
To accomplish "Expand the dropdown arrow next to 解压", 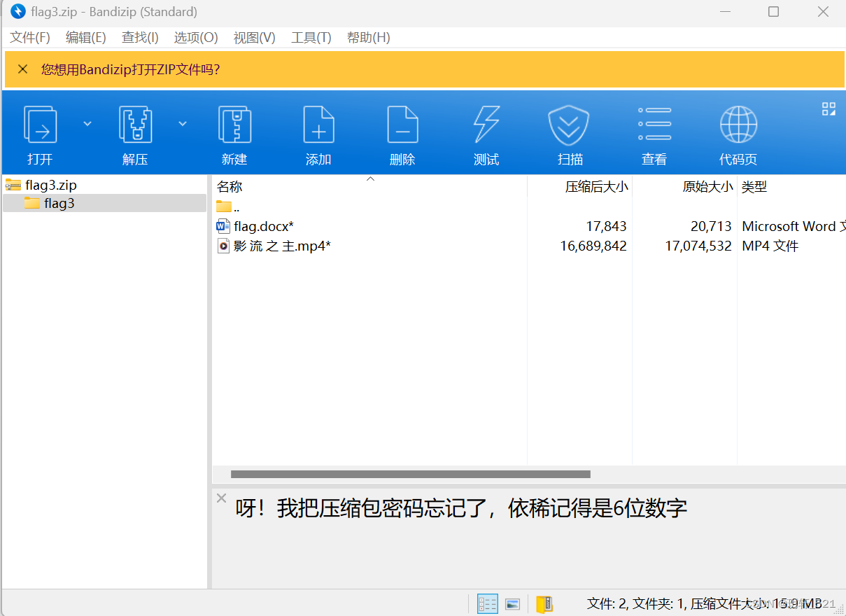I will click(x=183, y=124).
